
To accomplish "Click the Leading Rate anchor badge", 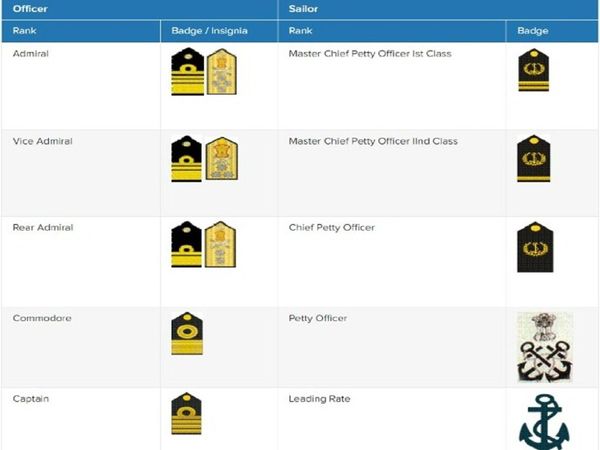I will (x=544, y=422).
